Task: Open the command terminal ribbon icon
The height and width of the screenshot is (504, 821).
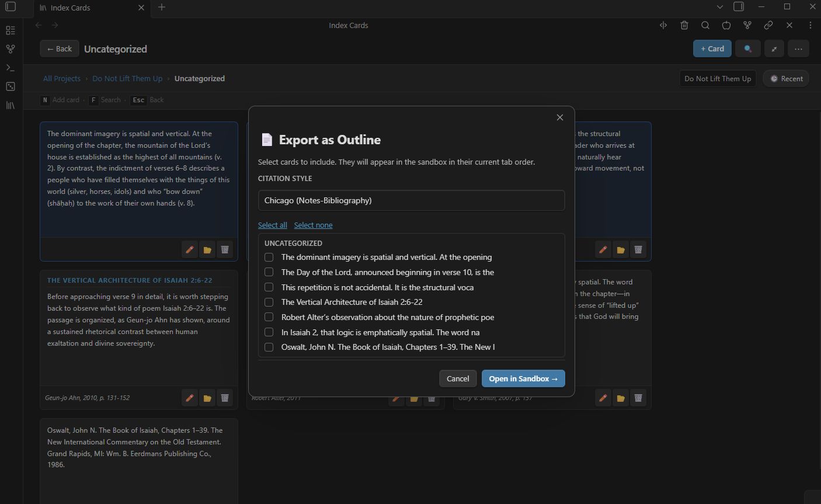Action: click(x=11, y=68)
